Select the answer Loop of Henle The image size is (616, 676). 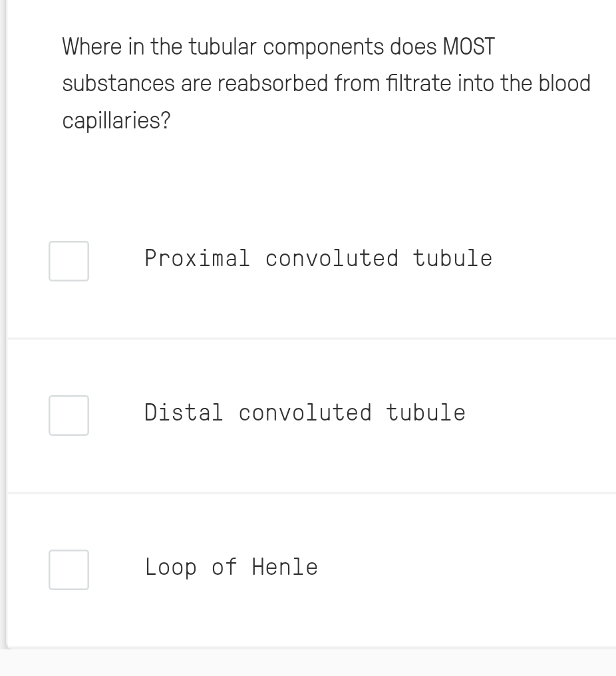coord(231,568)
